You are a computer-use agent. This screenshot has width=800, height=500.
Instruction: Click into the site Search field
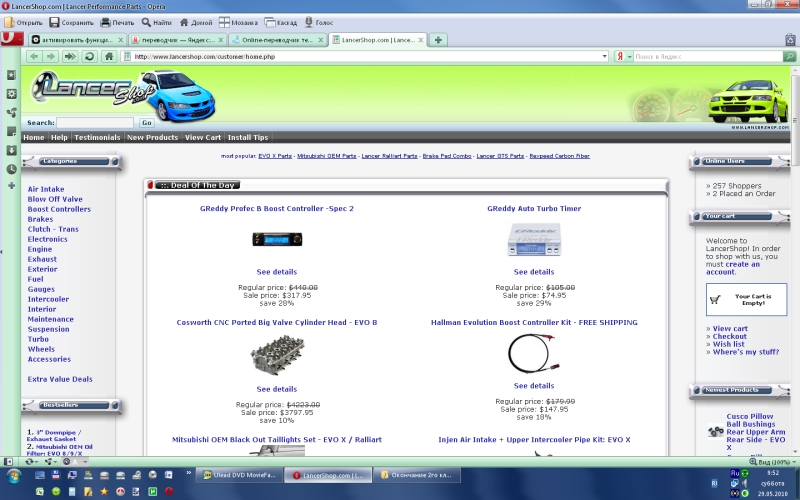tap(95, 122)
